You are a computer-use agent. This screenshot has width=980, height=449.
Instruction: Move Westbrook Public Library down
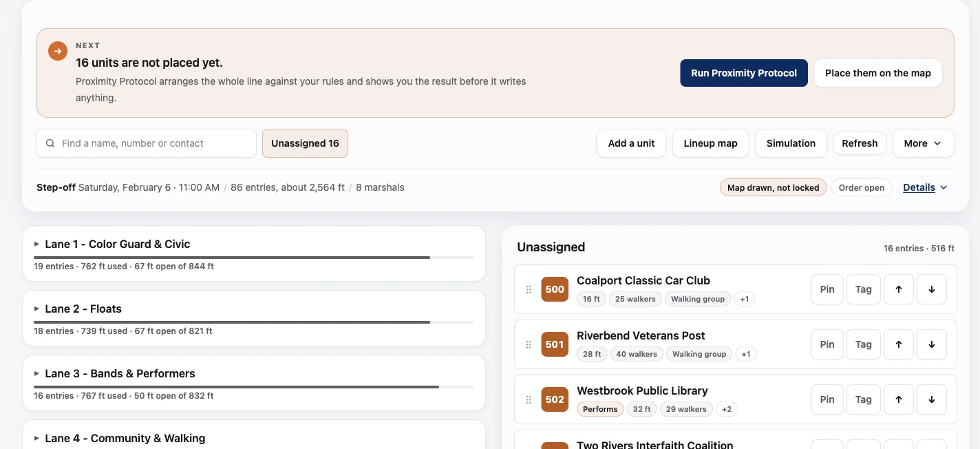(932, 399)
